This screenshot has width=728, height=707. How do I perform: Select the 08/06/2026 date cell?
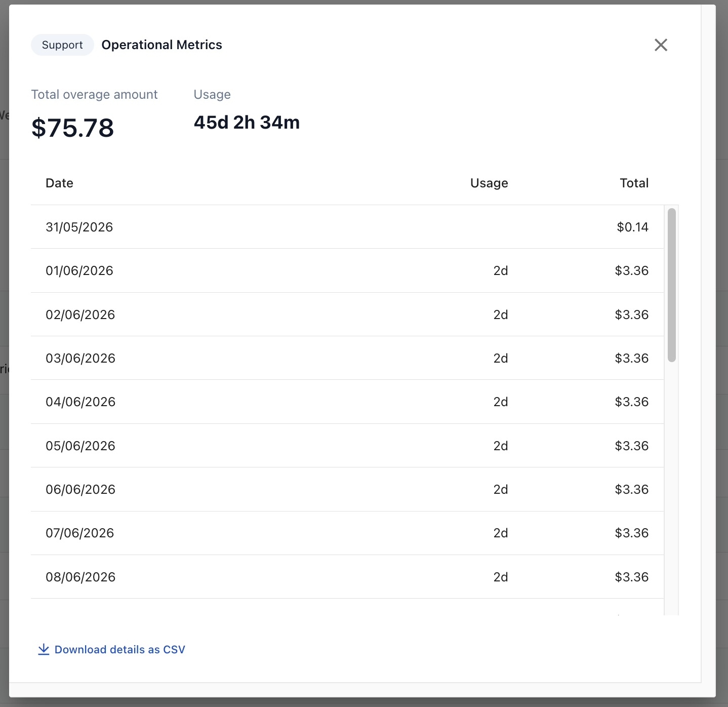tap(80, 577)
